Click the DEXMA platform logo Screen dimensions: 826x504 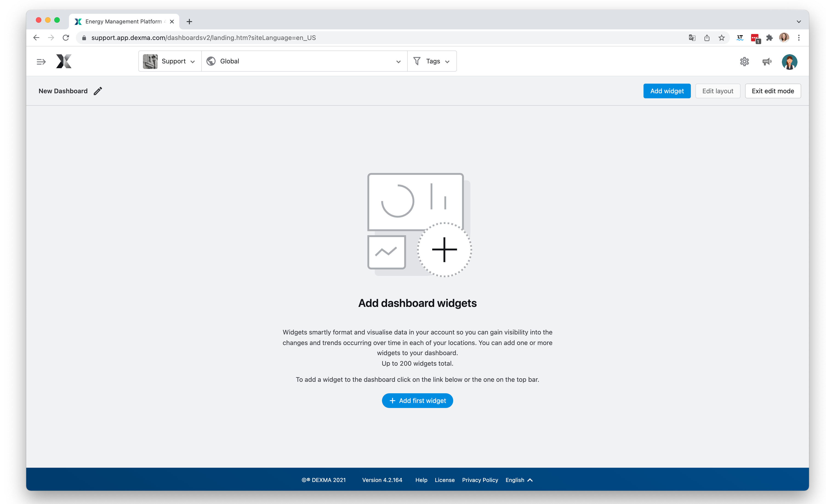pyautogui.click(x=64, y=61)
